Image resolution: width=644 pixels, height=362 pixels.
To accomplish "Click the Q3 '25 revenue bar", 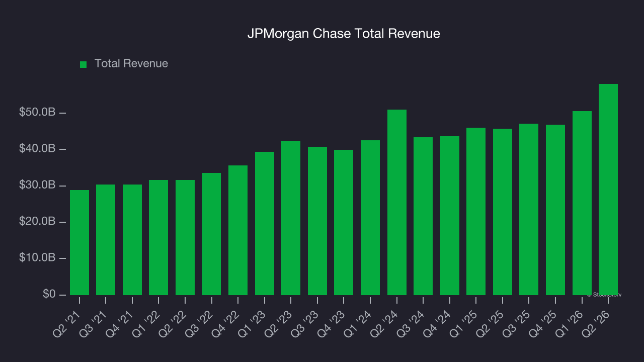I will (529, 209).
